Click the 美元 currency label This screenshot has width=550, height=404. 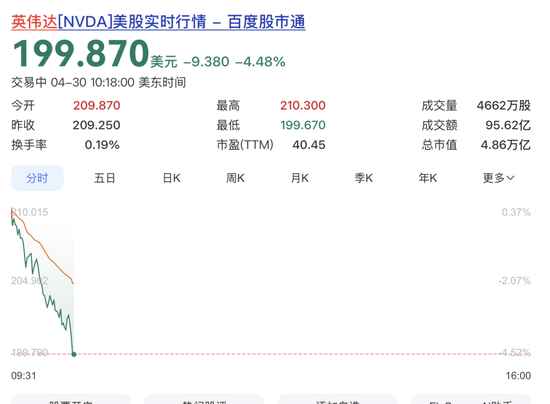pyautogui.click(x=164, y=62)
